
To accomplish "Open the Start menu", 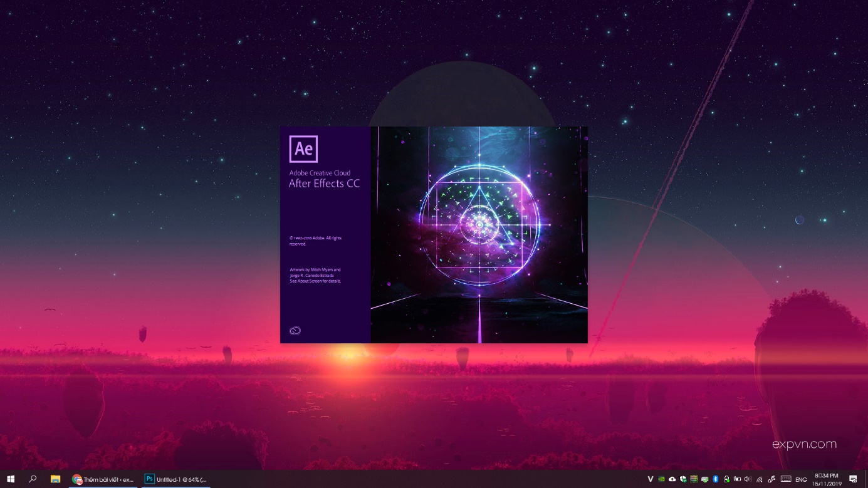I will tap(10, 479).
